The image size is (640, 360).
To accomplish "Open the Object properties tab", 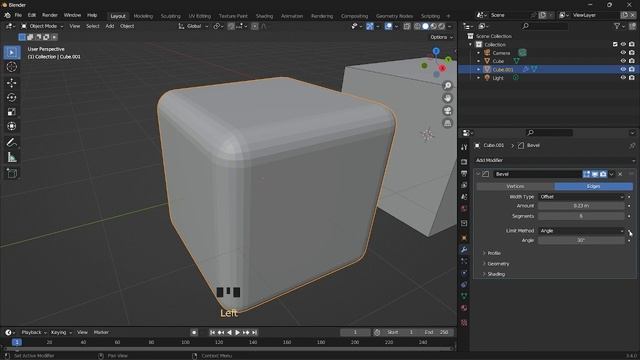I will [464, 238].
